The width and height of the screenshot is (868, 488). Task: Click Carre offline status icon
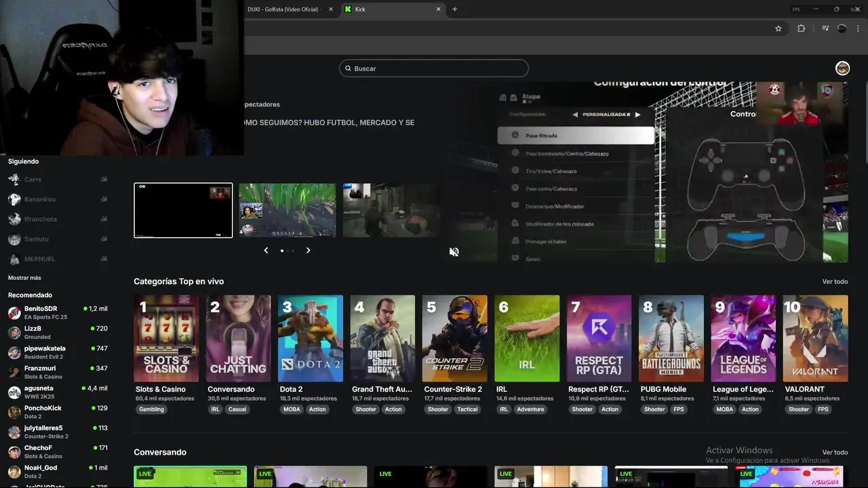tap(104, 180)
